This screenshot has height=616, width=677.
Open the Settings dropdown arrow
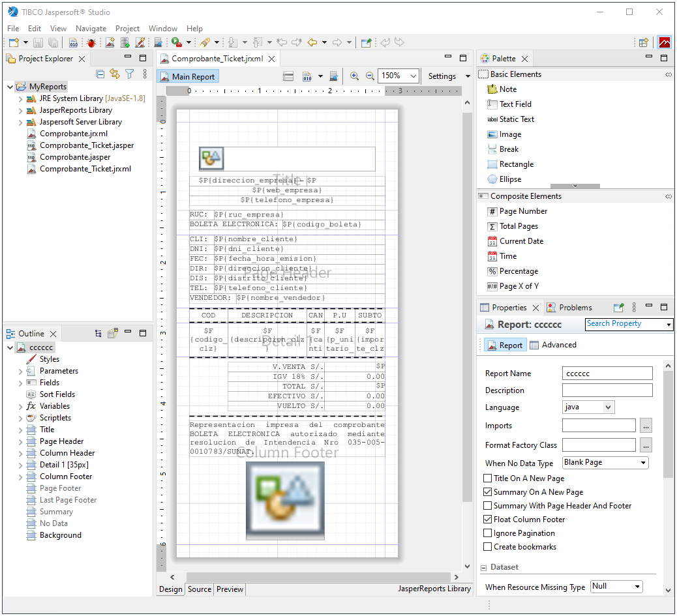(x=468, y=76)
